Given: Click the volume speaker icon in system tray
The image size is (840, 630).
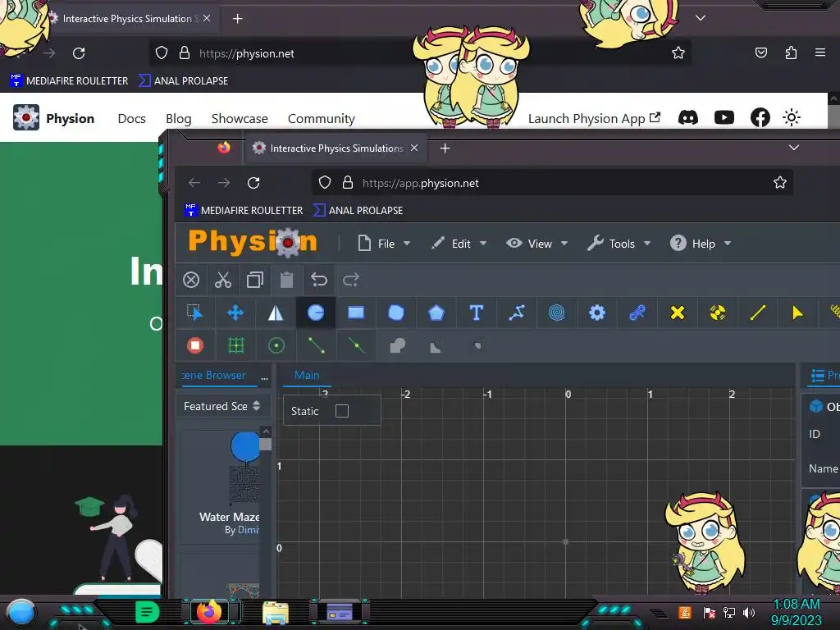Looking at the screenshot, I should [748, 612].
